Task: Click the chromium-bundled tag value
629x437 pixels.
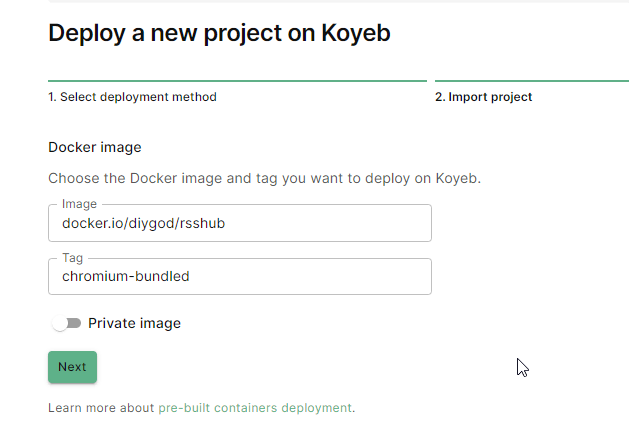Action: click(125, 277)
